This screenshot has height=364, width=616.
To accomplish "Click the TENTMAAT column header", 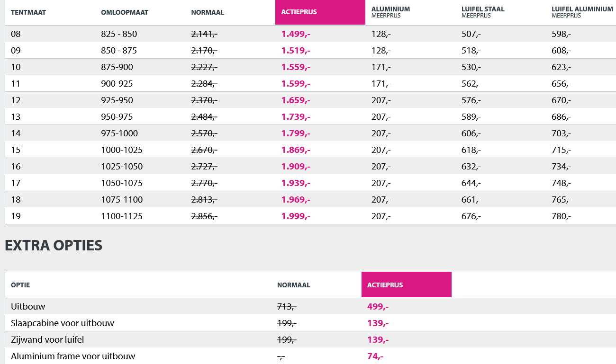I will [x=28, y=12].
